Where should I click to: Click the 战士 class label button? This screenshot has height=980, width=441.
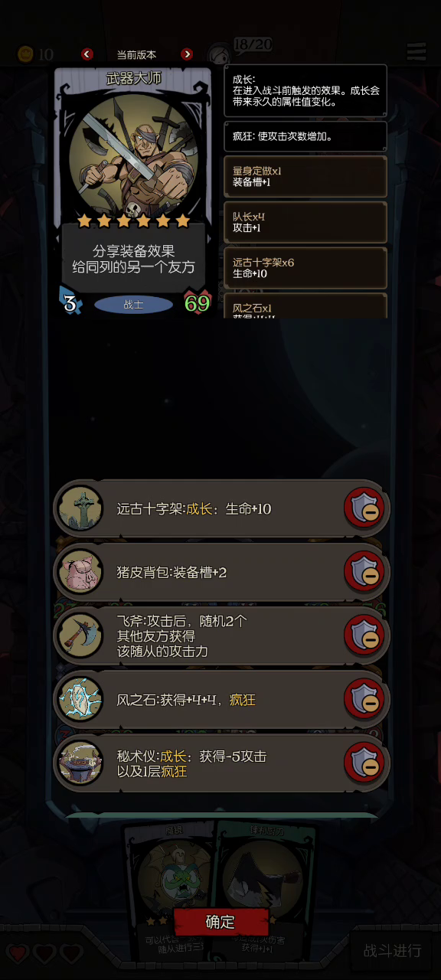[x=133, y=305]
